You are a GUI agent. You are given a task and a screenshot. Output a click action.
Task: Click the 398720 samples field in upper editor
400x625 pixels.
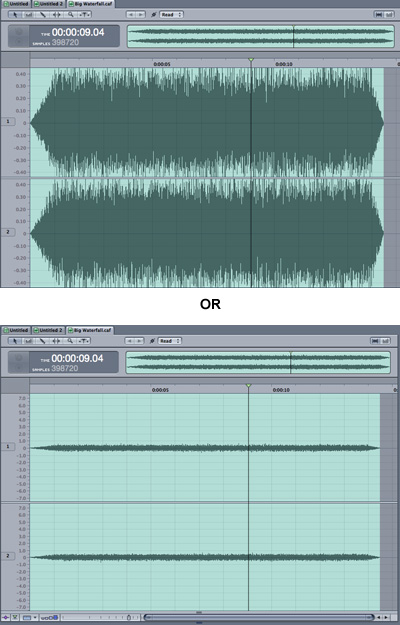[x=65, y=42]
